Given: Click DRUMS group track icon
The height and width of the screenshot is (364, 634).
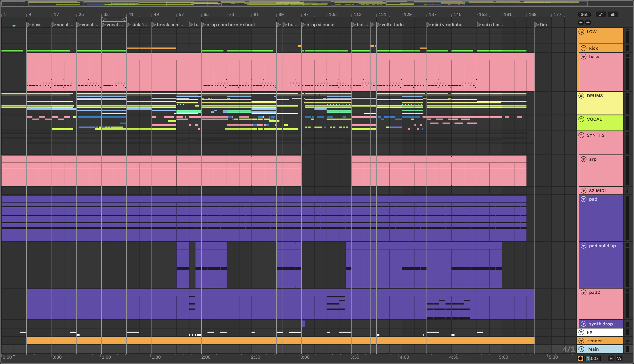Looking at the screenshot, I should coord(581,96).
